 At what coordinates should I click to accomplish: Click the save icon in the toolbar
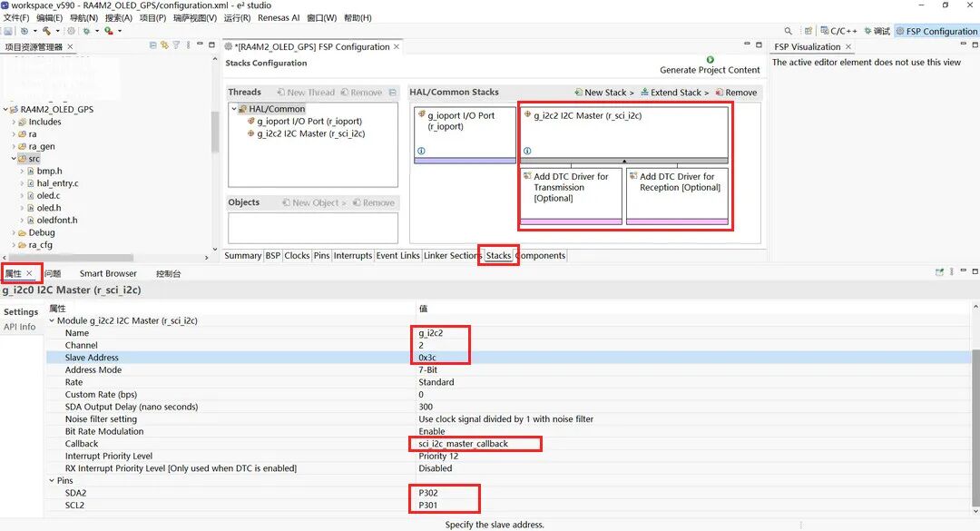[x=8, y=31]
